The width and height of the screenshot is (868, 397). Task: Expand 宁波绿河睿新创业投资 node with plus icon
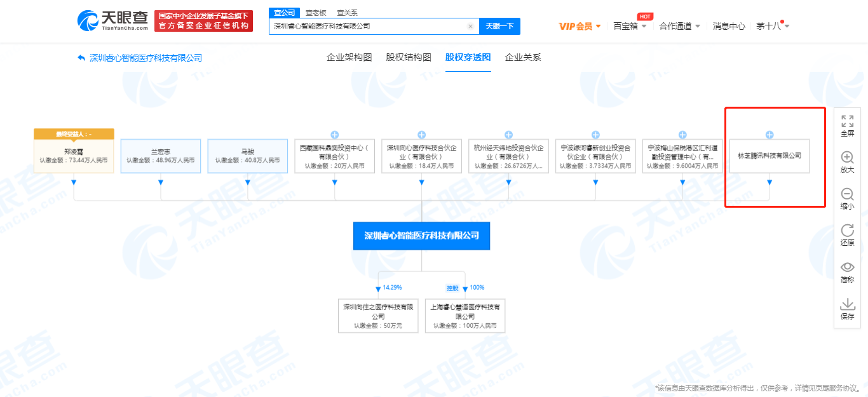click(x=595, y=135)
